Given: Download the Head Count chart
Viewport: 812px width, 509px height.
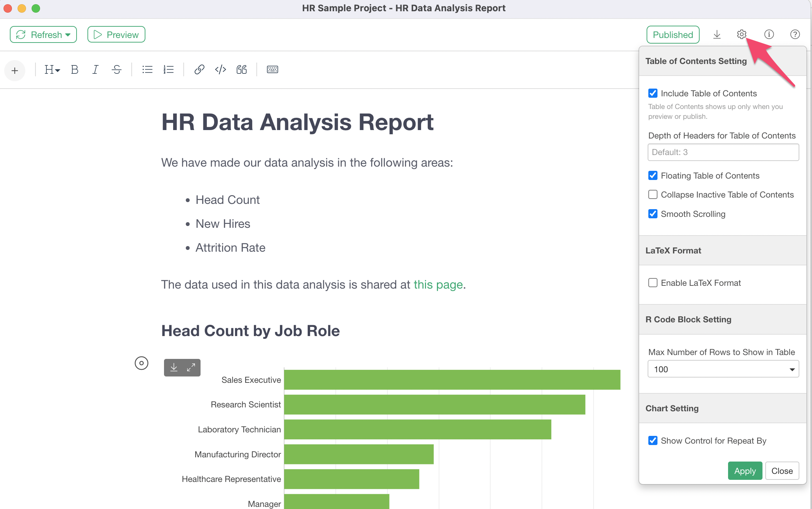Looking at the screenshot, I should pos(174,368).
